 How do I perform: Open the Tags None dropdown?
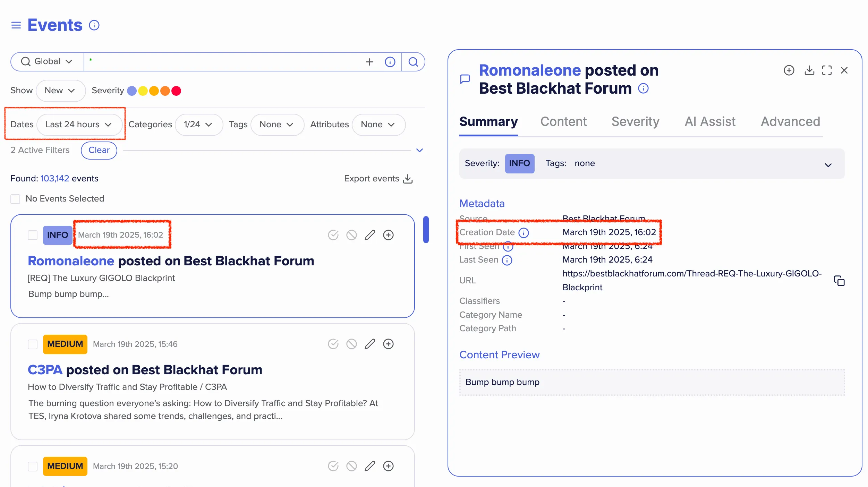click(277, 125)
